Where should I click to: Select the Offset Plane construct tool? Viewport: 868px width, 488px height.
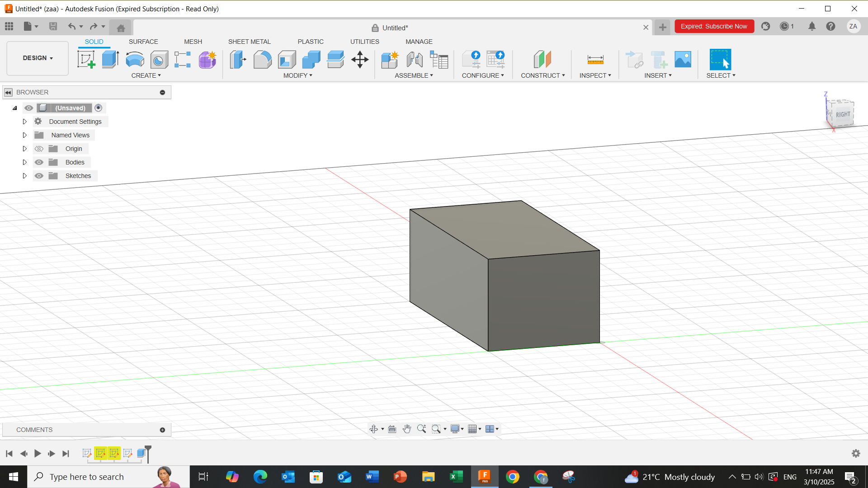pos(542,59)
